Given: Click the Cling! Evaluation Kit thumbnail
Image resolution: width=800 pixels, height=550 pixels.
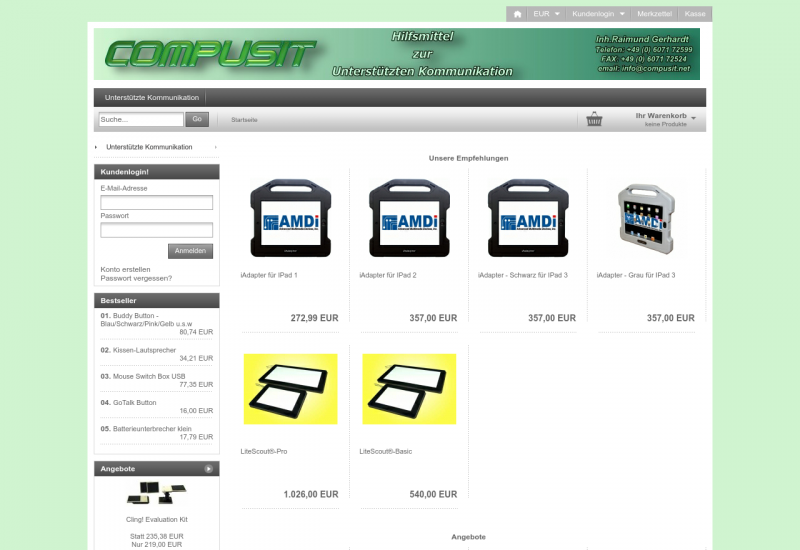Looking at the screenshot, I should pos(156,493).
